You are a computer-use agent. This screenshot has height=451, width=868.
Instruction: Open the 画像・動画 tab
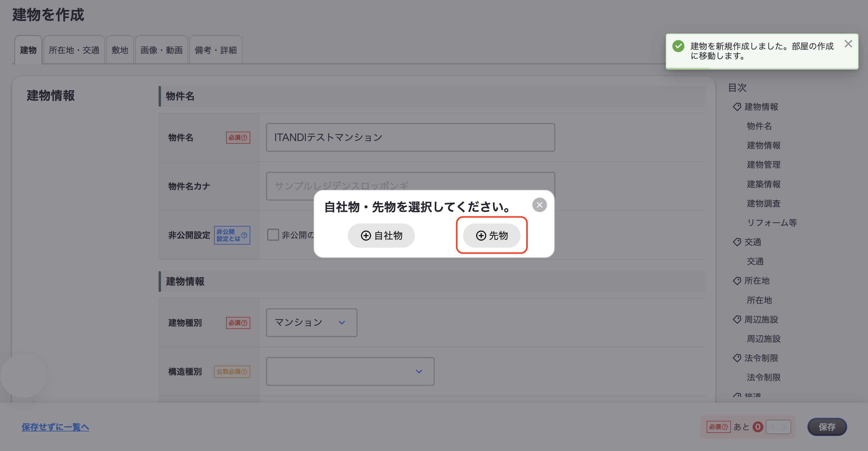(x=161, y=50)
